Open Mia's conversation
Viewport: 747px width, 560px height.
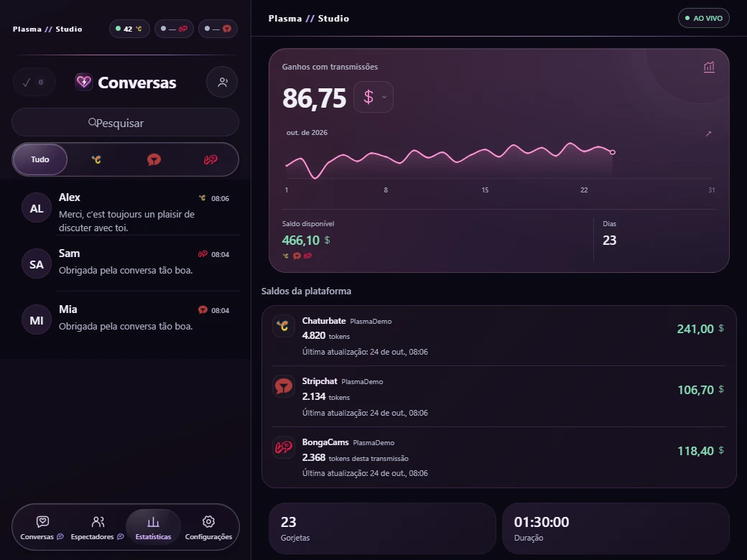click(x=126, y=319)
